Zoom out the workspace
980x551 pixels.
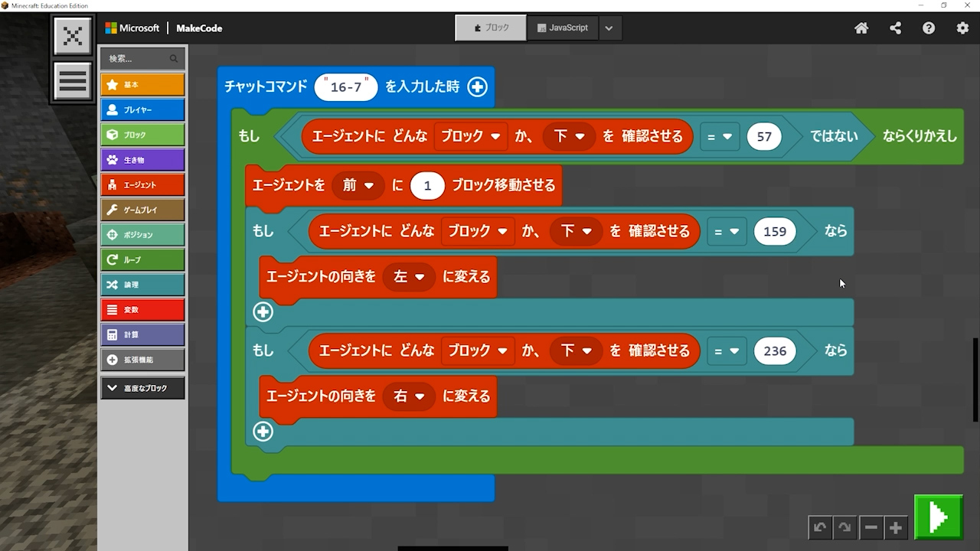[871, 527]
